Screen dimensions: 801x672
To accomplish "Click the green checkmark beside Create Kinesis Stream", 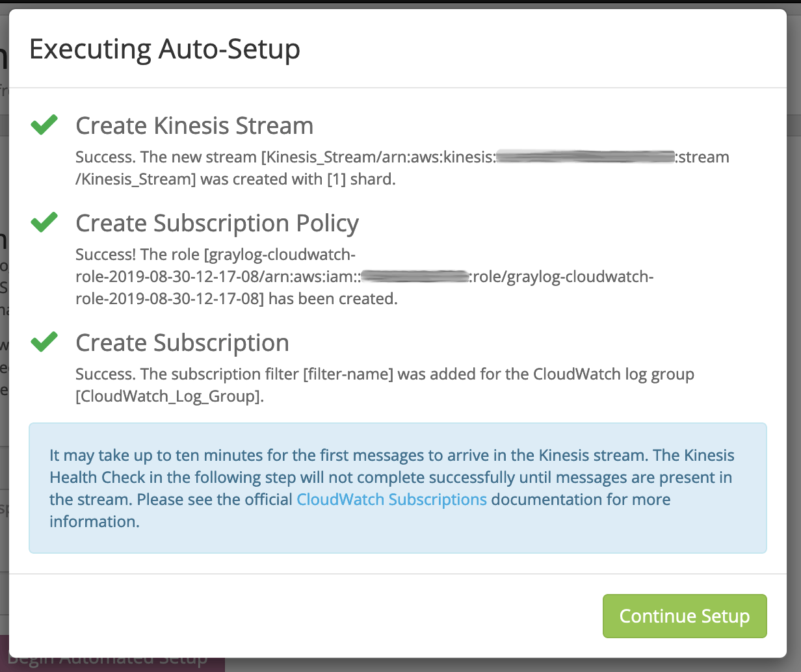I will pyautogui.click(x=44, y=125).
